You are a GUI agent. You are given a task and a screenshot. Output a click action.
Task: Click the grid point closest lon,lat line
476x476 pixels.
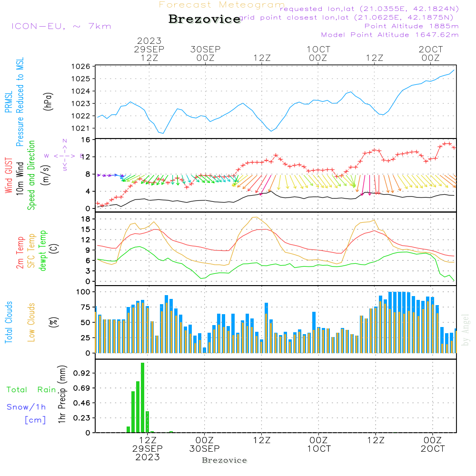click(x=347, y=18)
